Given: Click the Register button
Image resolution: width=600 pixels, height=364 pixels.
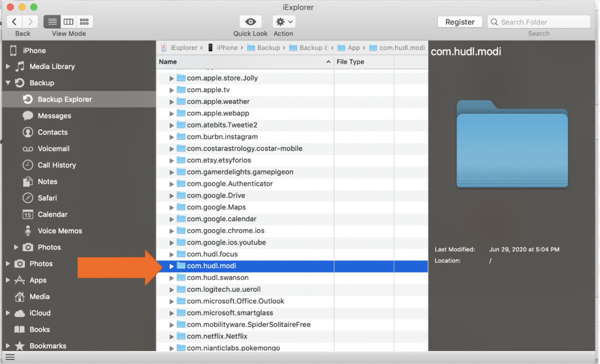Looking at the screenshot, I should click(459, 22).
